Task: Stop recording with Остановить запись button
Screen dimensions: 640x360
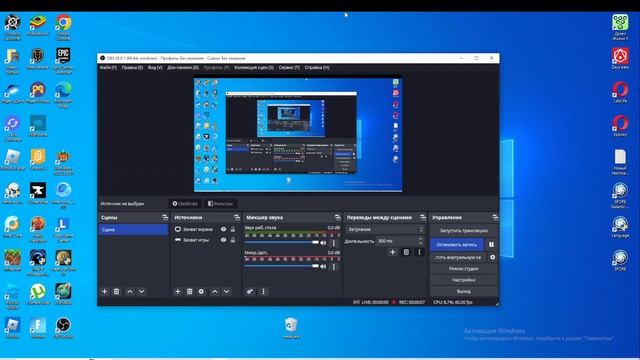Action: pos(457,244)
